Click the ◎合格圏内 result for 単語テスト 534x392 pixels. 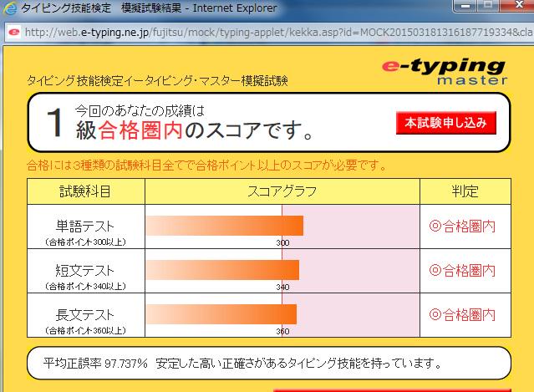[x=462, y=227]
